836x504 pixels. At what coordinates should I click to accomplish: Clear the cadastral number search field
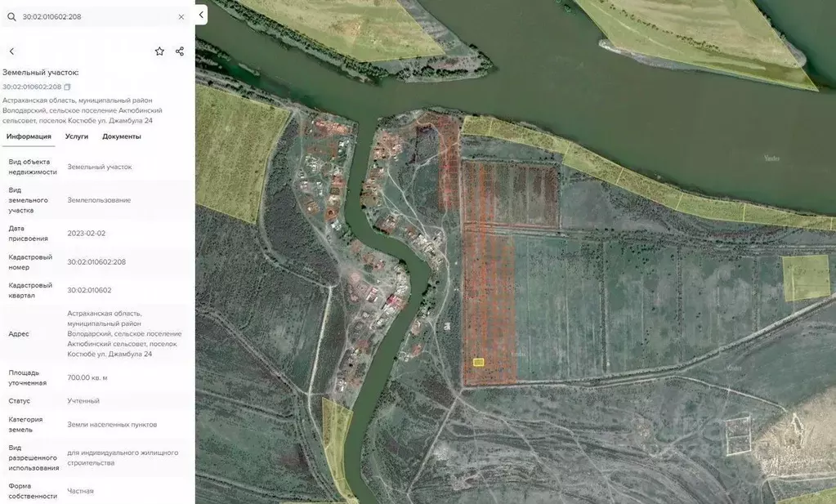(x=181, y=16)
